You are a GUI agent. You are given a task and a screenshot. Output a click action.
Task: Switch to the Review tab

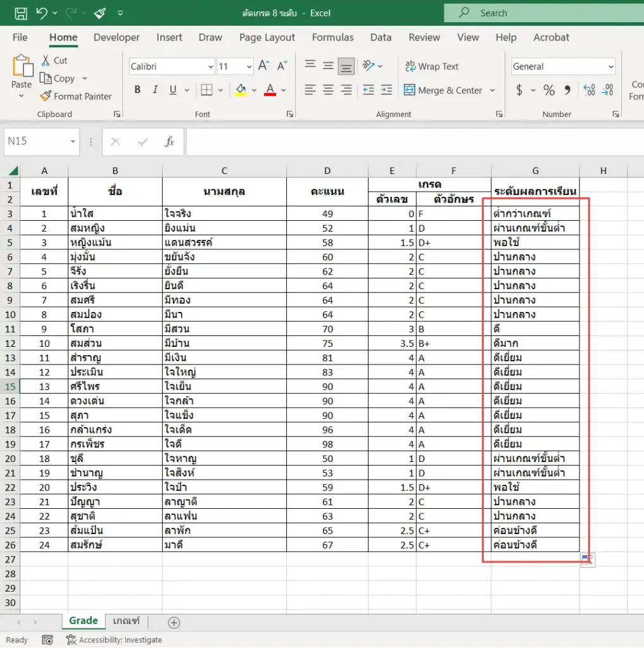click(x=424, y=37)
